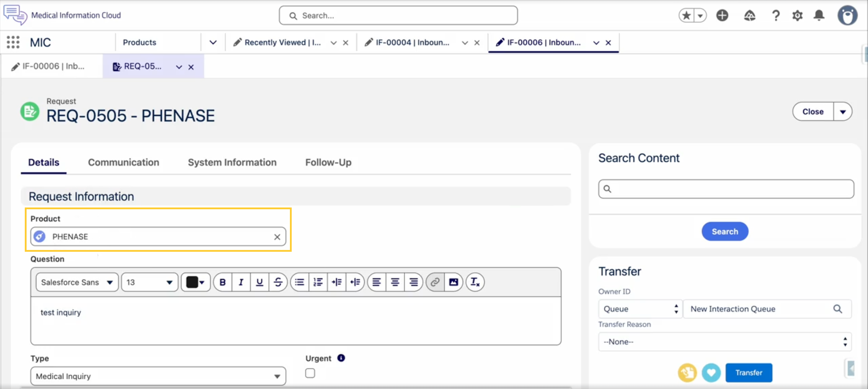The width and height of the screenshot is (868, 389).
Task: Show notifications bell
Action: pyautogui.click(x=819, y=15)
